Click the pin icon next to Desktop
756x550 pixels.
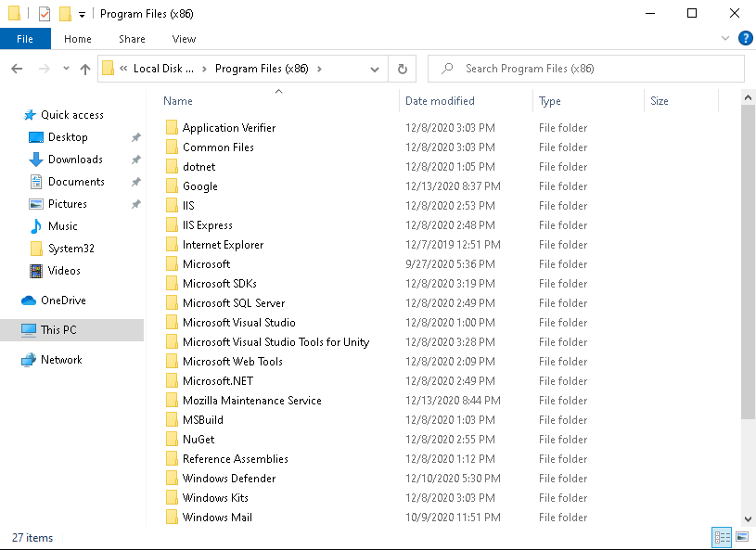coord(136,137)
